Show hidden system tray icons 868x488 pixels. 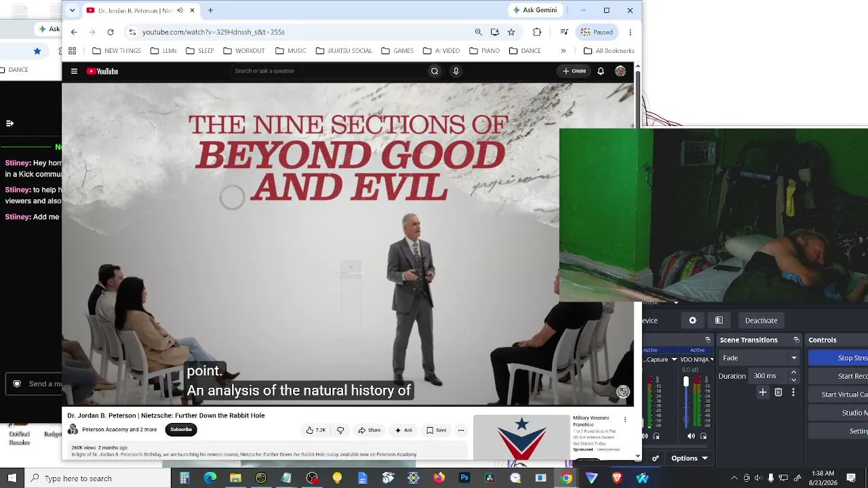coord(734,479)
